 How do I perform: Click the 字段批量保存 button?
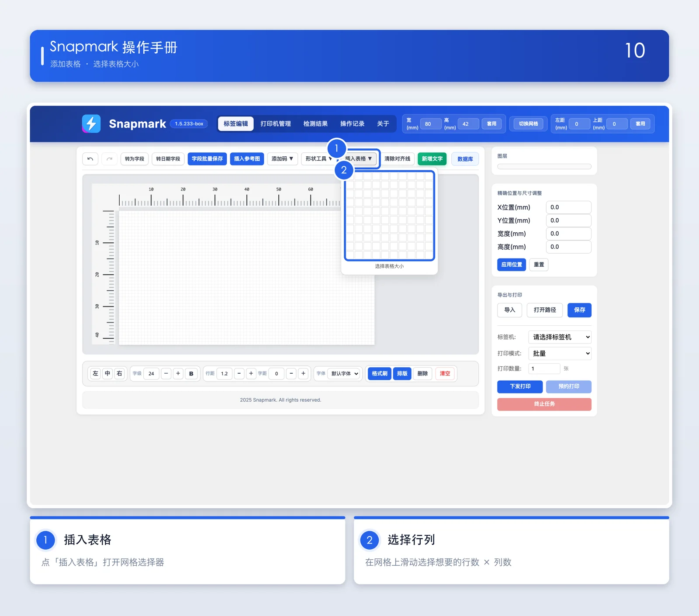pos(207,159)
